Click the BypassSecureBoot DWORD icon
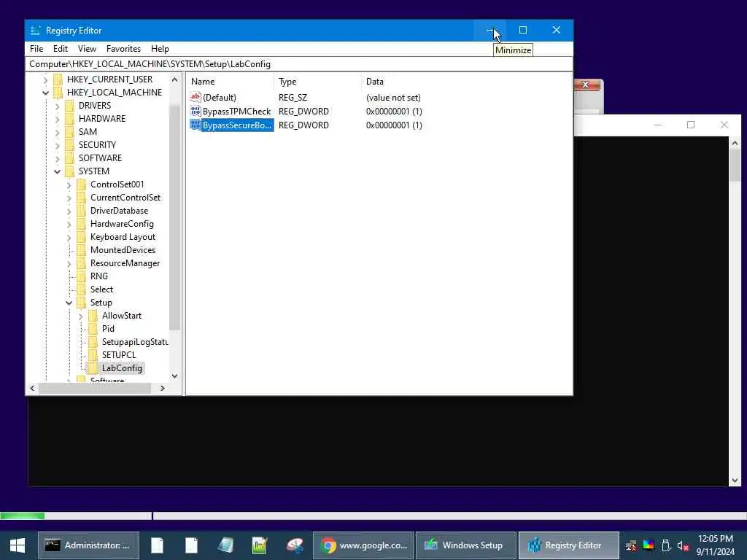This screenshot has height=560, width=747. tap(196, 125)
